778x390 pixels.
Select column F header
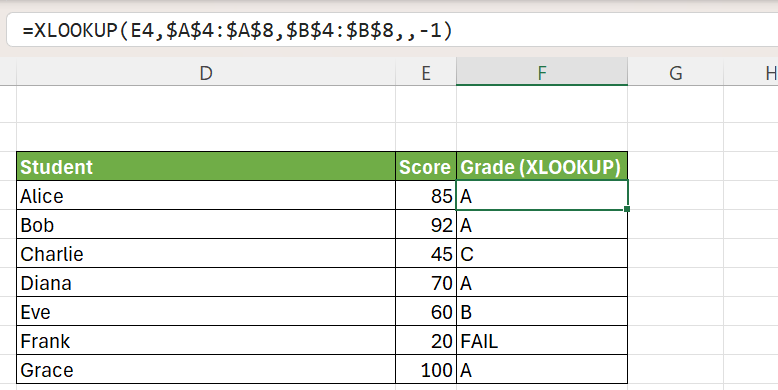coord(542,73)
